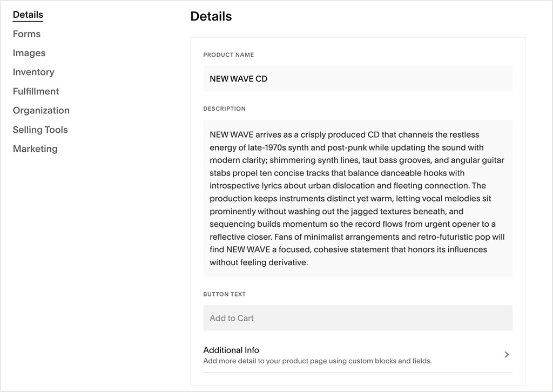Click the PRODUCT NAME field label

click(x=228, y=55)
